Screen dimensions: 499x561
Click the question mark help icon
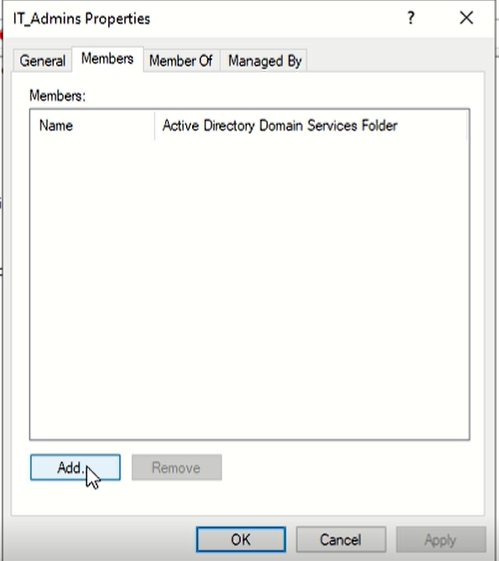[x=411, y=18]
